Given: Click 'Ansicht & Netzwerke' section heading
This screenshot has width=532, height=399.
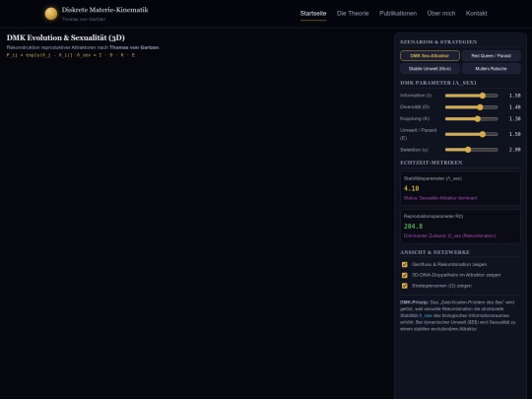Looking at the screenshot, I should [434, 252].
